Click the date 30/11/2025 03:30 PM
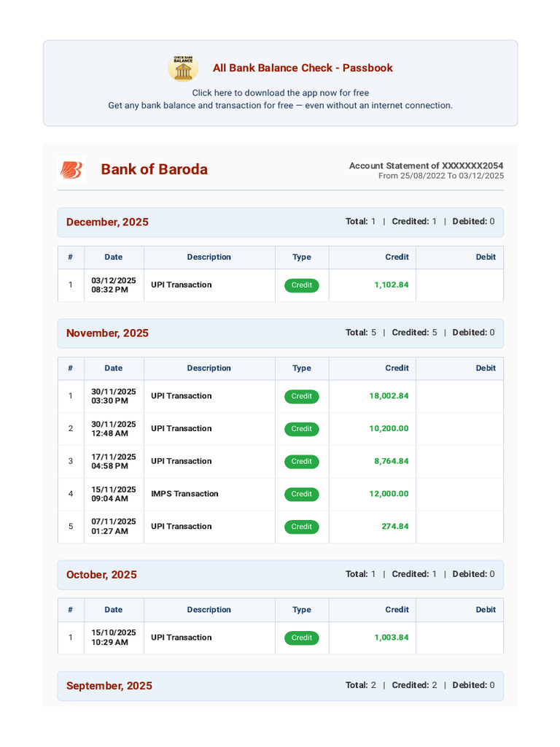Viewport: 560px width, 747px height. (114, 396)
